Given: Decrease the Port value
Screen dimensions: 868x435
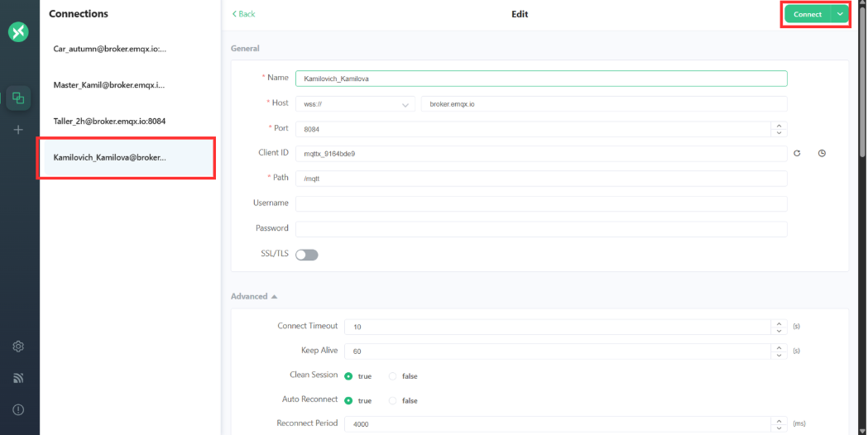Looking at the screenshot, I should click(779, 133).
